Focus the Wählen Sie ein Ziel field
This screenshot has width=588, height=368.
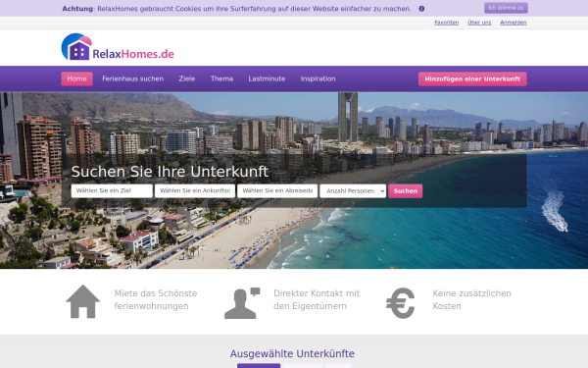click(x=112, y=190)
